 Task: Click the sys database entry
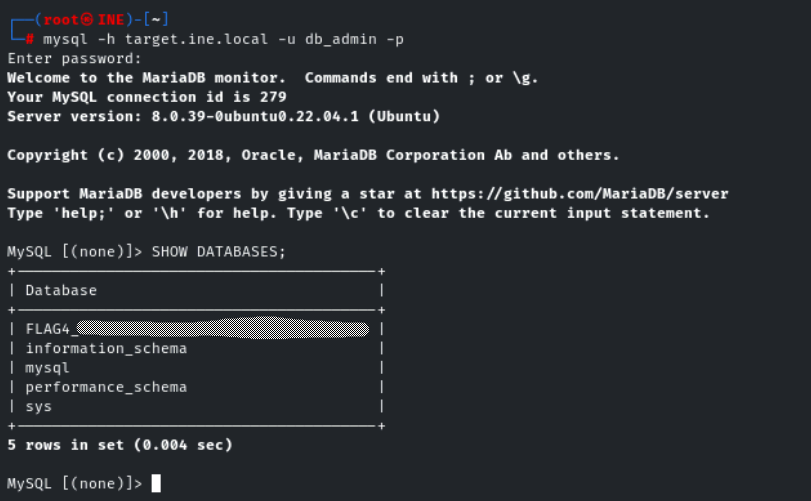coord(38,406)
